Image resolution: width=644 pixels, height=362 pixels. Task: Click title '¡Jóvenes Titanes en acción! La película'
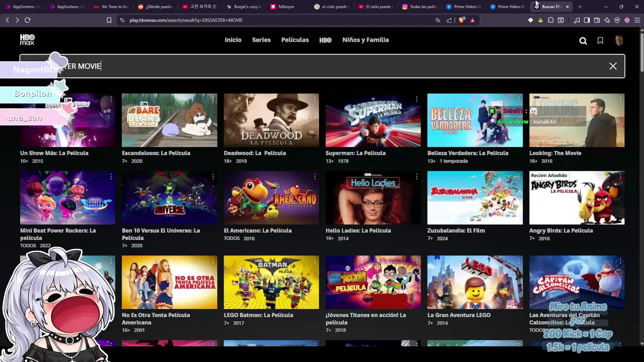point(366,319)
